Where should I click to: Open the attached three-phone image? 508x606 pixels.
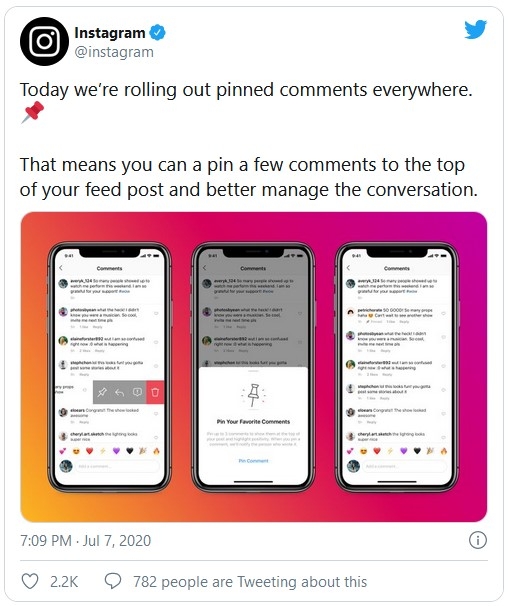[x=254, y=367]
